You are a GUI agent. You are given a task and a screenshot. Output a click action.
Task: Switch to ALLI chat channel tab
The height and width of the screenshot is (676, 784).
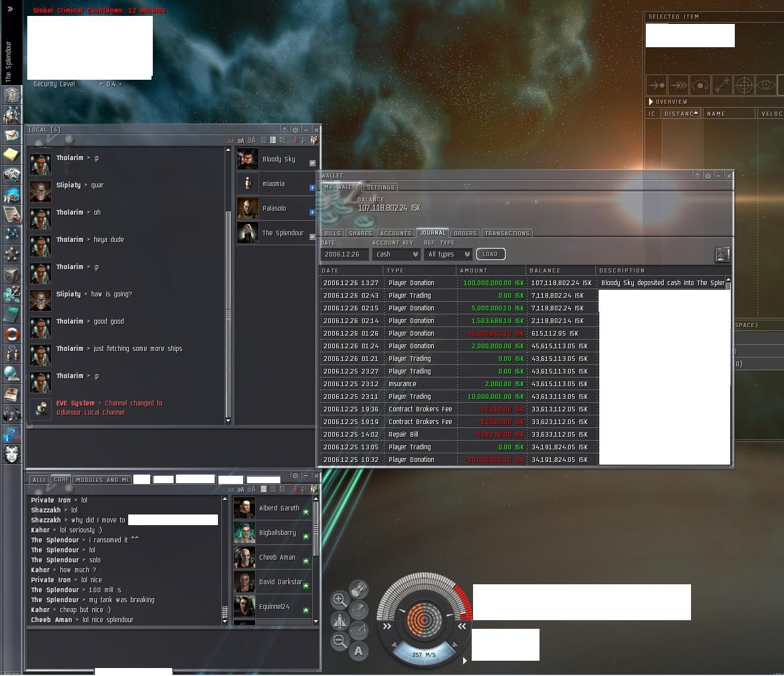point(39,480)
